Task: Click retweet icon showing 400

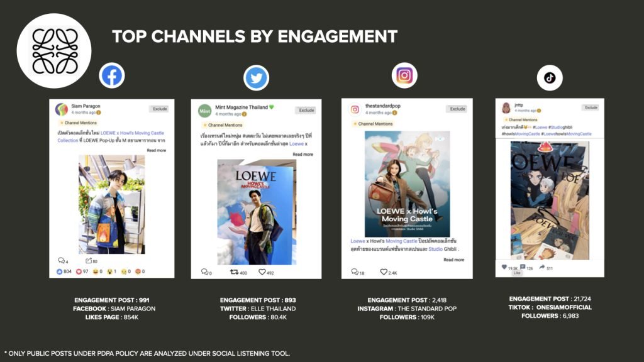Action: click(234, 272)
